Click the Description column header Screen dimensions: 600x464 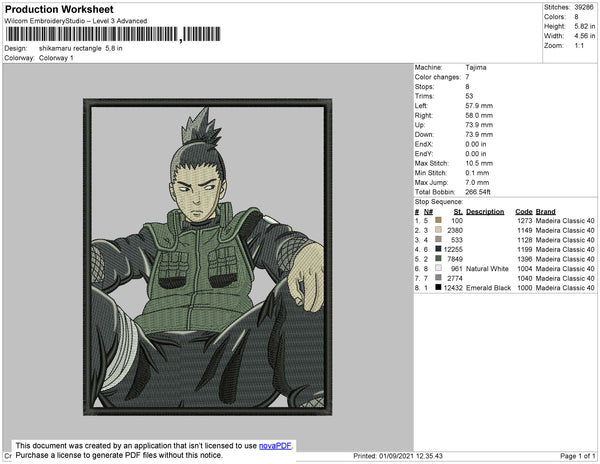tap(485, 212)
